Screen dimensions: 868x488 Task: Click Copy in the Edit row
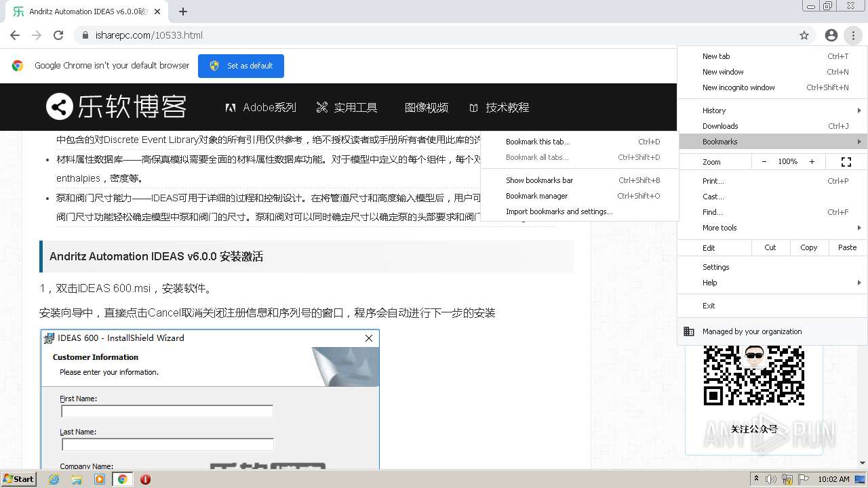(809, 247)
